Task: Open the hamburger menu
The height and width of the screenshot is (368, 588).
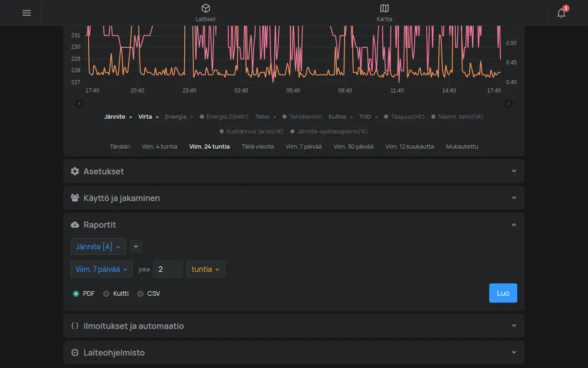Action: [27, 13]
